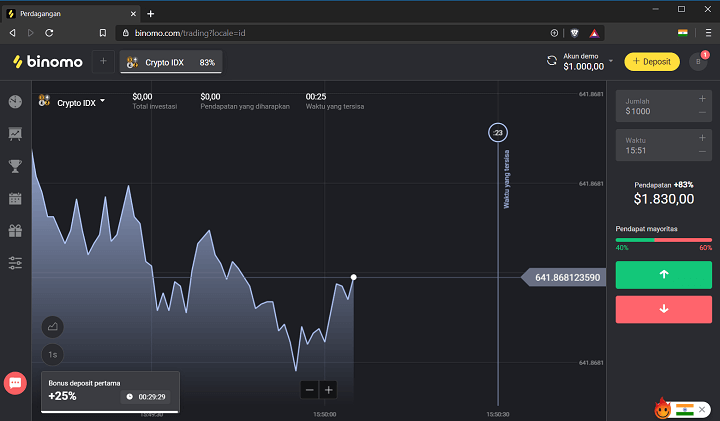Click the user profile avatar with notification
720x421 pixels.
pos(698,62)
